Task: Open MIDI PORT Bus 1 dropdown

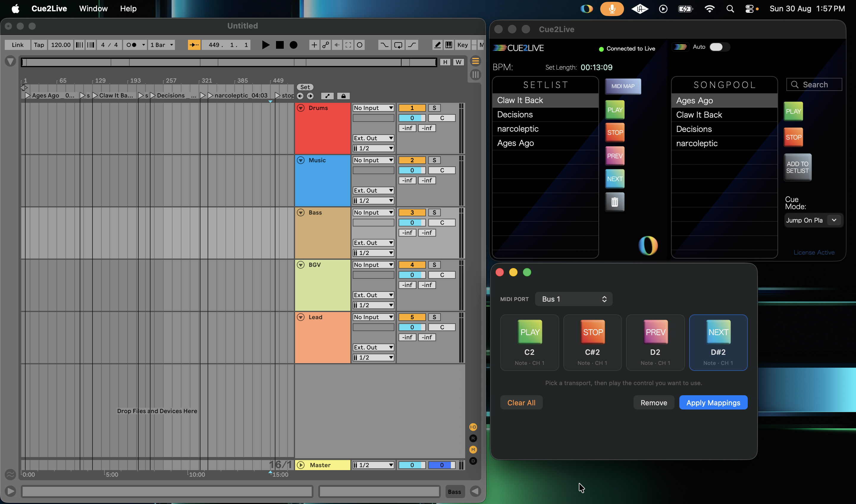Action: (574, 299)
